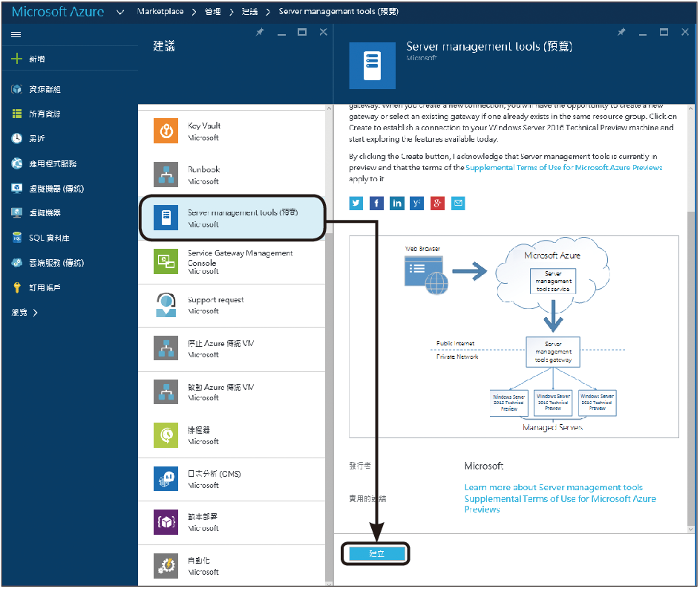
Task: Open SQL 資料庫 database icon
Action: [16, 238]
